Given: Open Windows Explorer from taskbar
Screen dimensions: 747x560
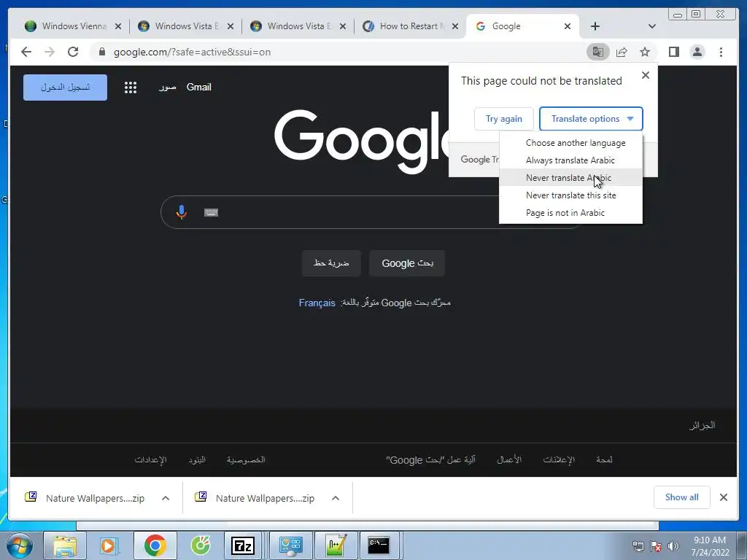Looking at the screenshot, I should tap(65, 545).
